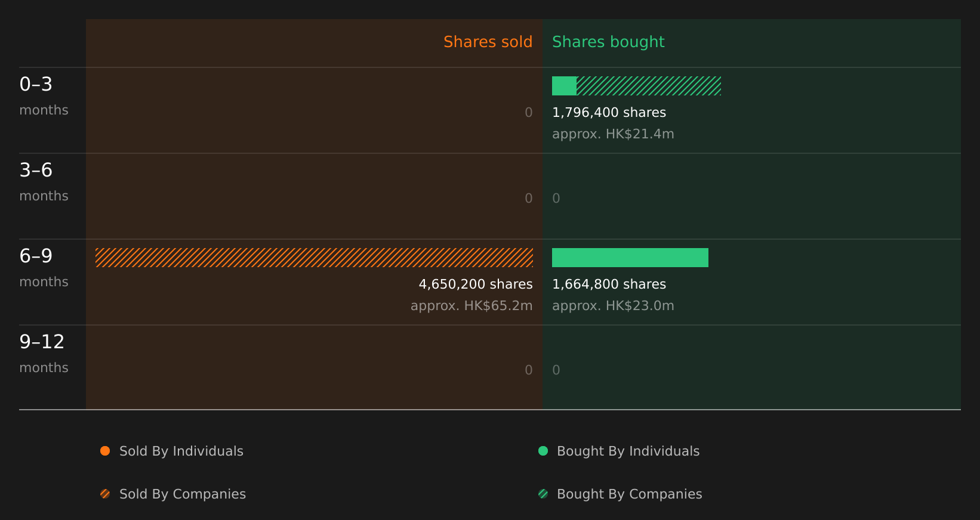Click the 1,796,400 shares value
Image resolution: width=980 pixels, height=520 pixels.
tap(609, 113)
